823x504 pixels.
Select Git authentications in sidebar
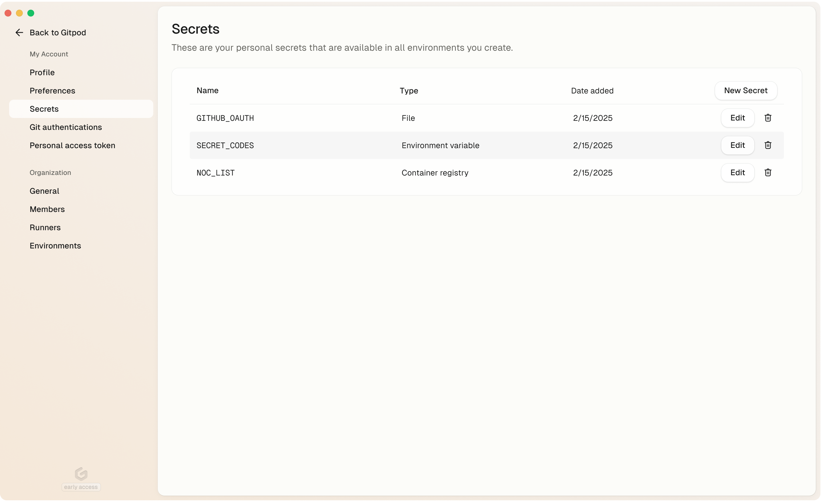click(66, 127)
